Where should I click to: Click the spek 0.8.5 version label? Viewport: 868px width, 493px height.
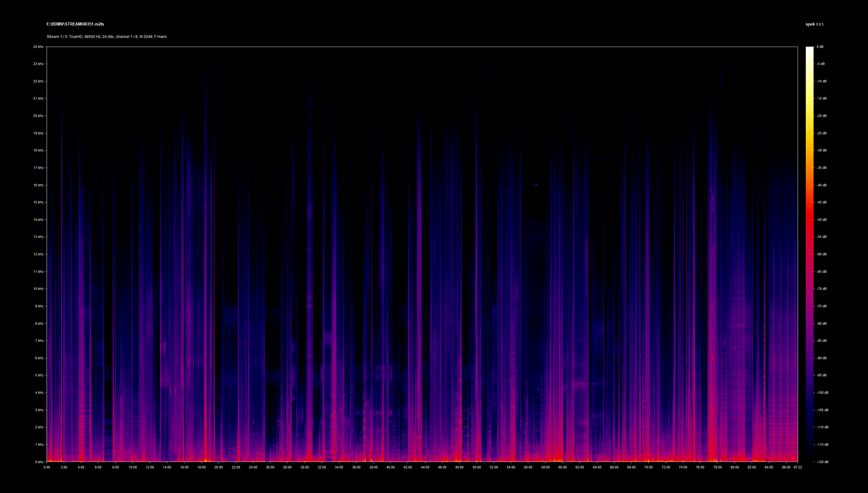(814, 24)
